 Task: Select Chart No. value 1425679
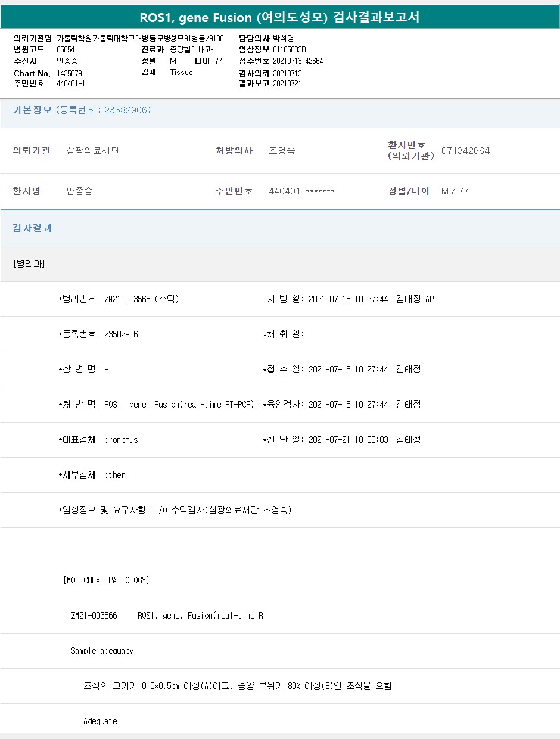point(70,73)
